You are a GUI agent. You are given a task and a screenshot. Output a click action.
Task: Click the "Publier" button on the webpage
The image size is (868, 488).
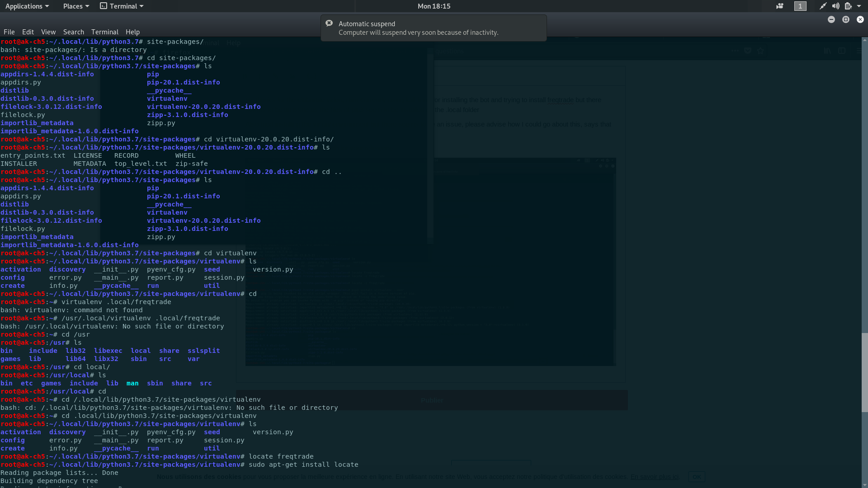click(432, 400)
